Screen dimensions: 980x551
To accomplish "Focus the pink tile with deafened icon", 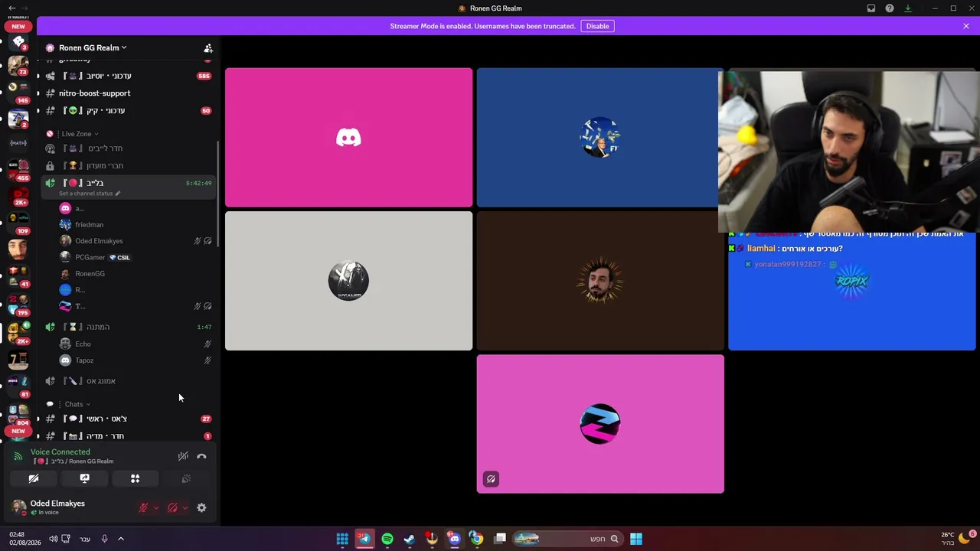I will 600,424.
